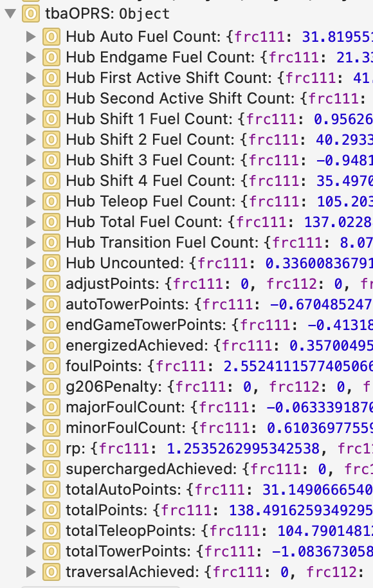This screenshot has width=373, height=588.
Task: Select the 'majorFoulCount' property name
Action: pos(123,407)
